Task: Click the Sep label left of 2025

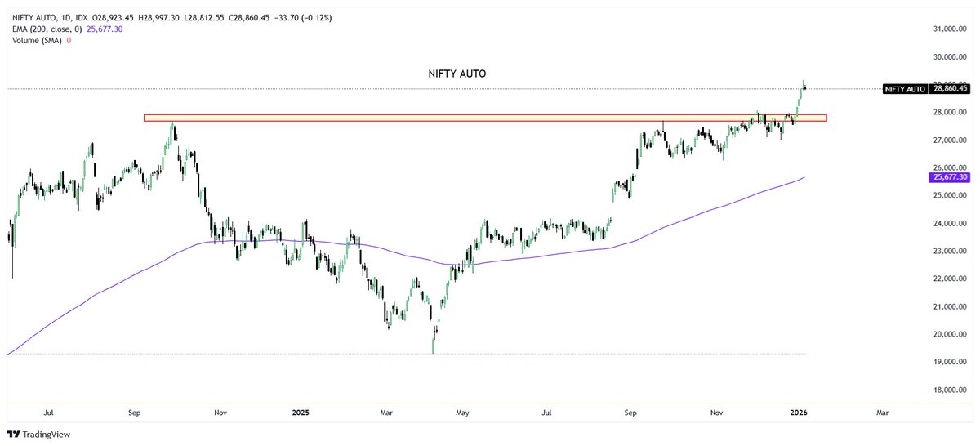Action: 135,413
